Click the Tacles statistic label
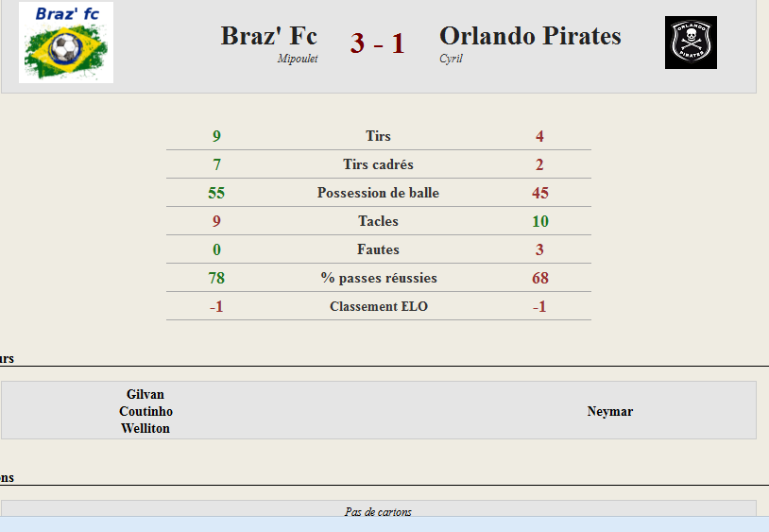The width and height of the screenshot is (769, 532). [378, 221]
